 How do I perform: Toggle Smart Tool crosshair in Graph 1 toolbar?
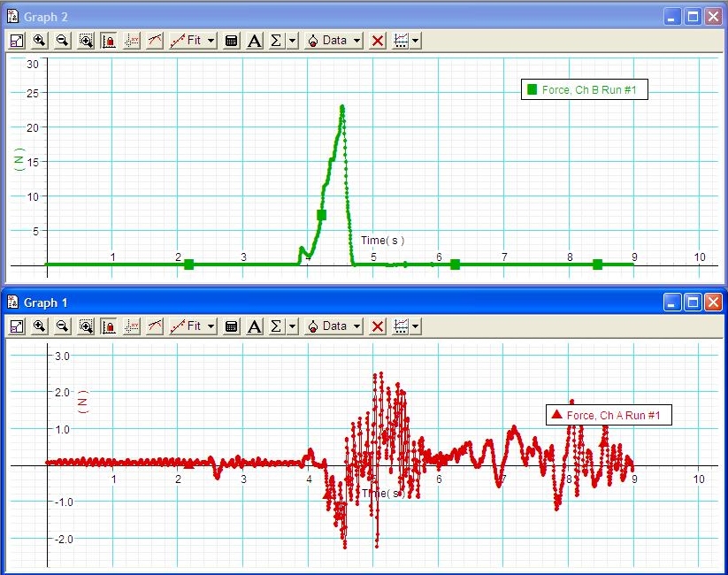132,326
